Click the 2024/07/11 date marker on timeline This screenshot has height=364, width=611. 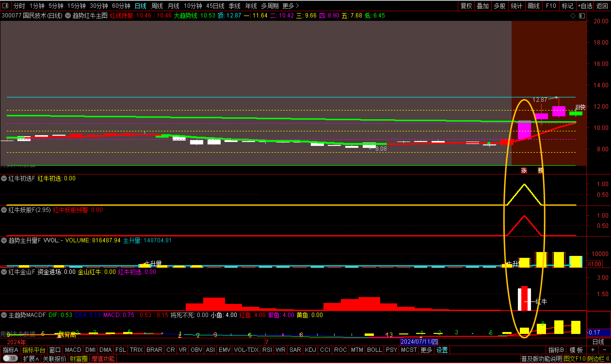point(419,342)
